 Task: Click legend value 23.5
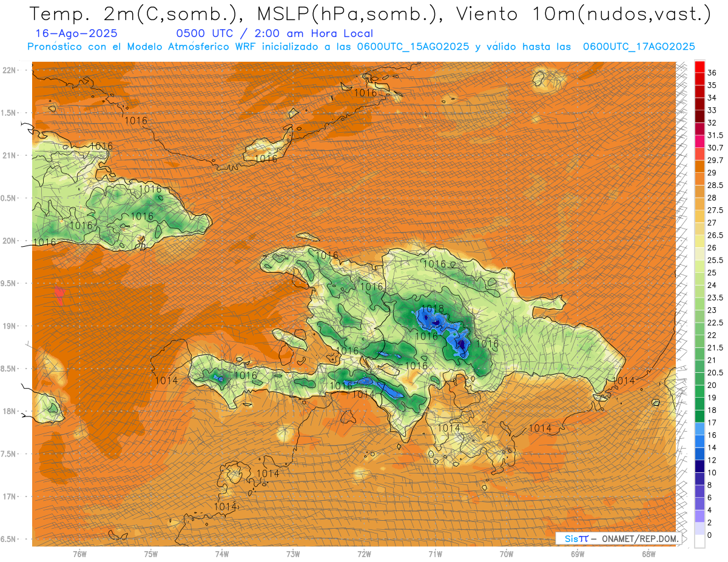[x=715, y=298]
